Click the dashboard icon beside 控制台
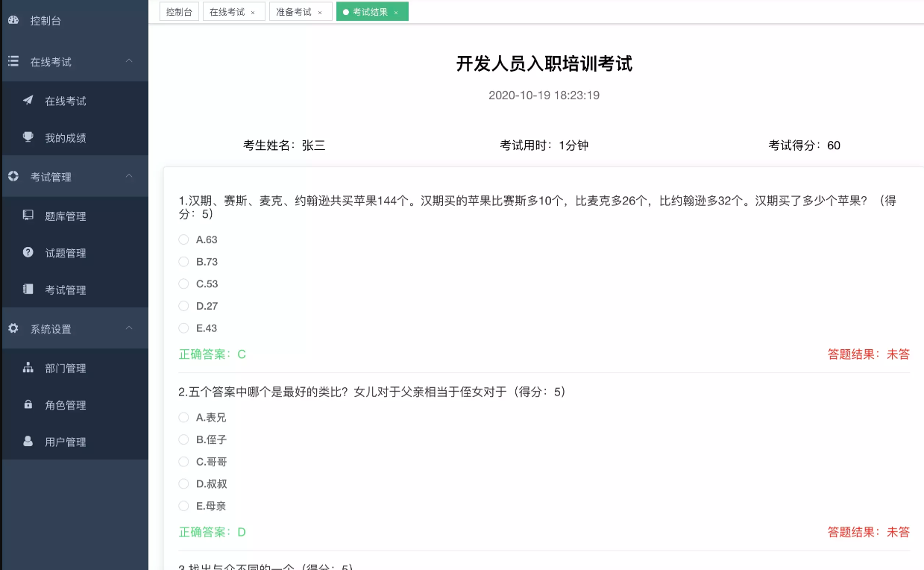 point(13,21)
